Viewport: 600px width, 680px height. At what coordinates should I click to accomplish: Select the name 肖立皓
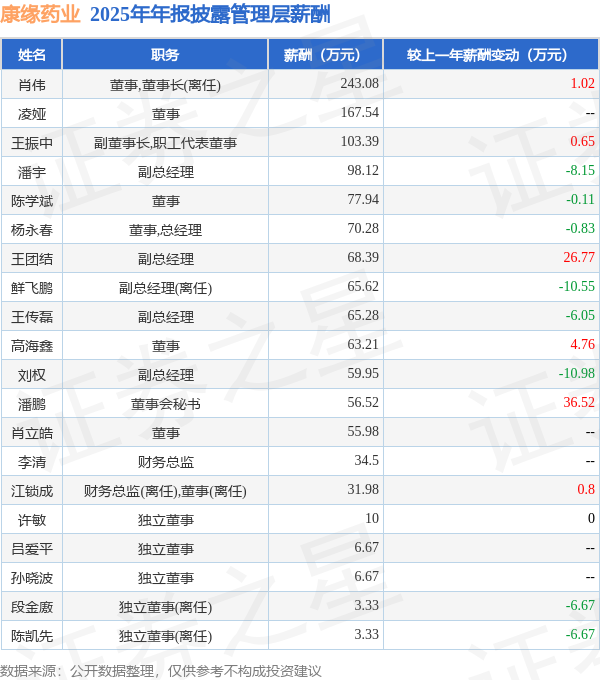[32, 433]
